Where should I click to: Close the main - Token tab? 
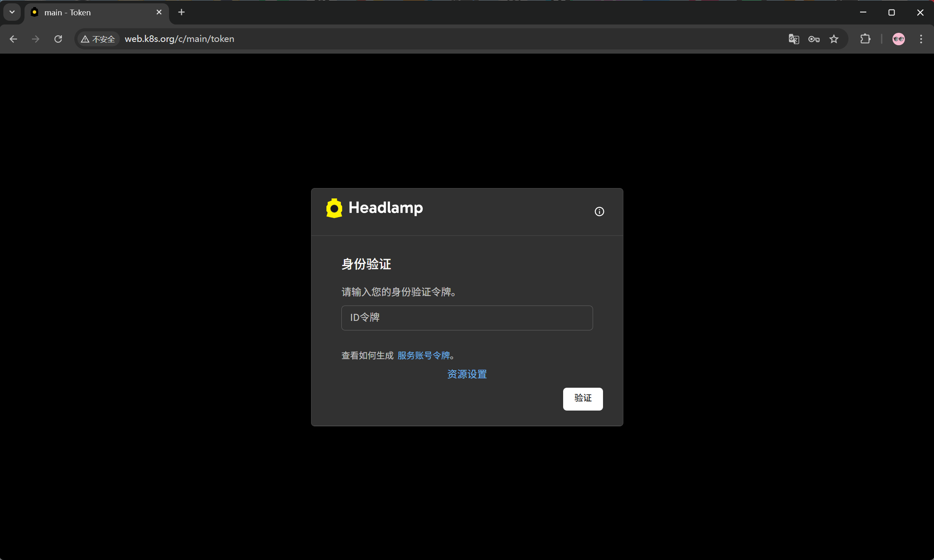tap(159, 12)
